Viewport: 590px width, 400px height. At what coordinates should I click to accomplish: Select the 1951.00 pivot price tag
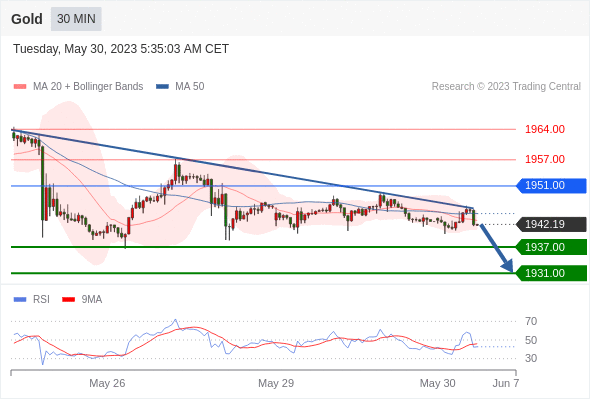tap(551, 186)
